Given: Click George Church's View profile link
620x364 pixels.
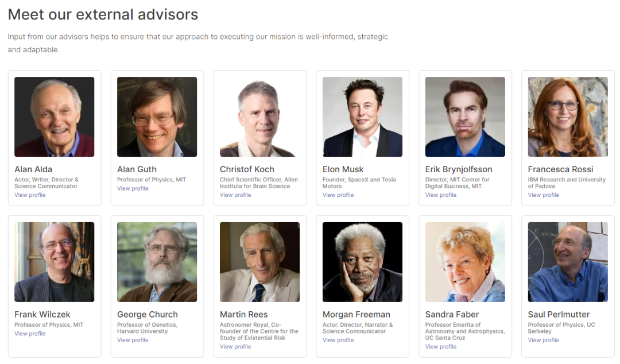Looking at the screenshot, I should pyautogui.click(x=133, y=340).
